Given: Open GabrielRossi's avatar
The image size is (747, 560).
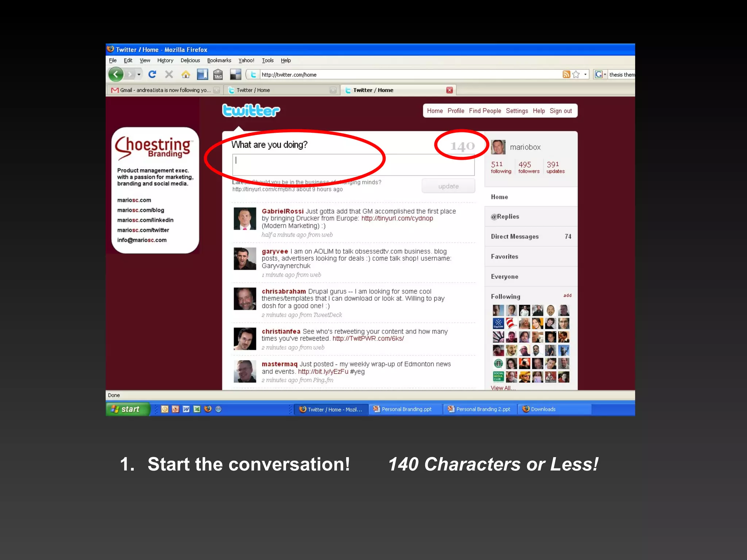Looking at the screenshot, I should 245,219.
